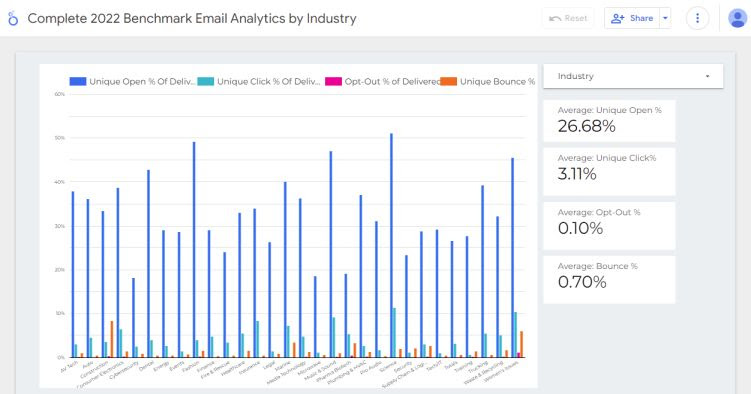751x394 pixels.
Task: Click the 26.68% value
Action: 587,126
